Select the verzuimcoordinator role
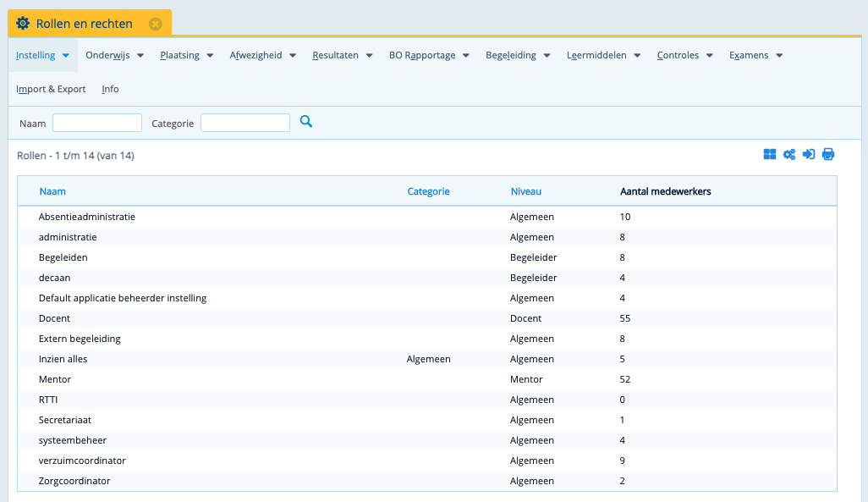The height and width of the screenshot is (502, 868). (x=82, y=461)
